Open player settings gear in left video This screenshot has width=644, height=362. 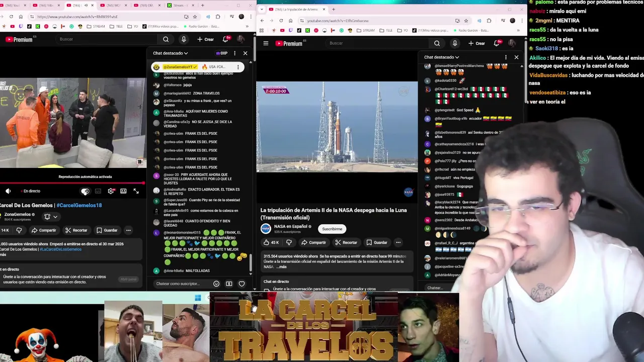click(111, 191)
